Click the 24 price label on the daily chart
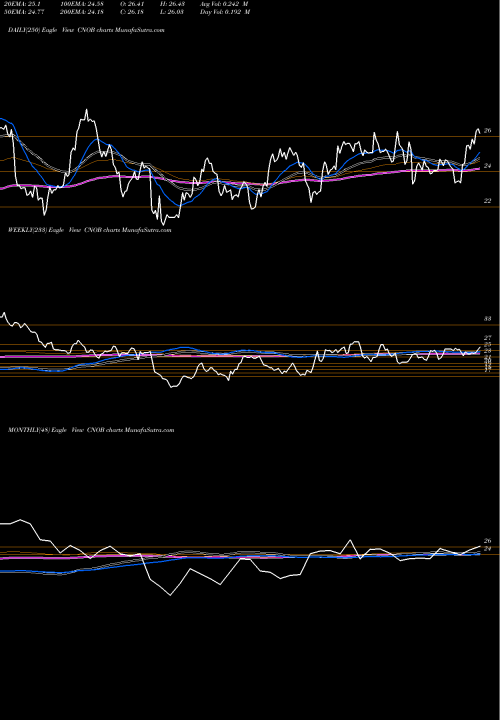Viewport: 500px width, 720px height. coord(488,166)
